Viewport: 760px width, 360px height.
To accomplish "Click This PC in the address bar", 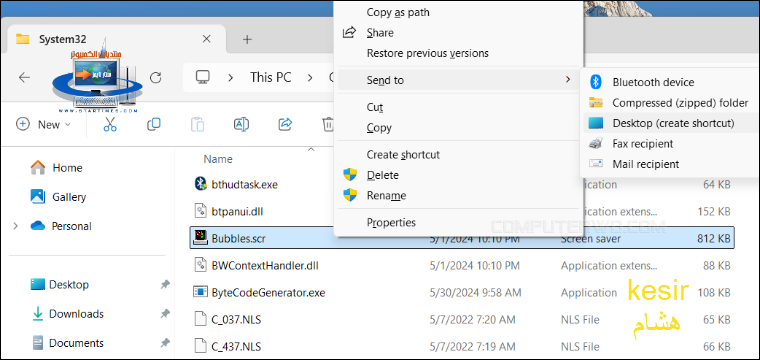I will coord(270,78).
